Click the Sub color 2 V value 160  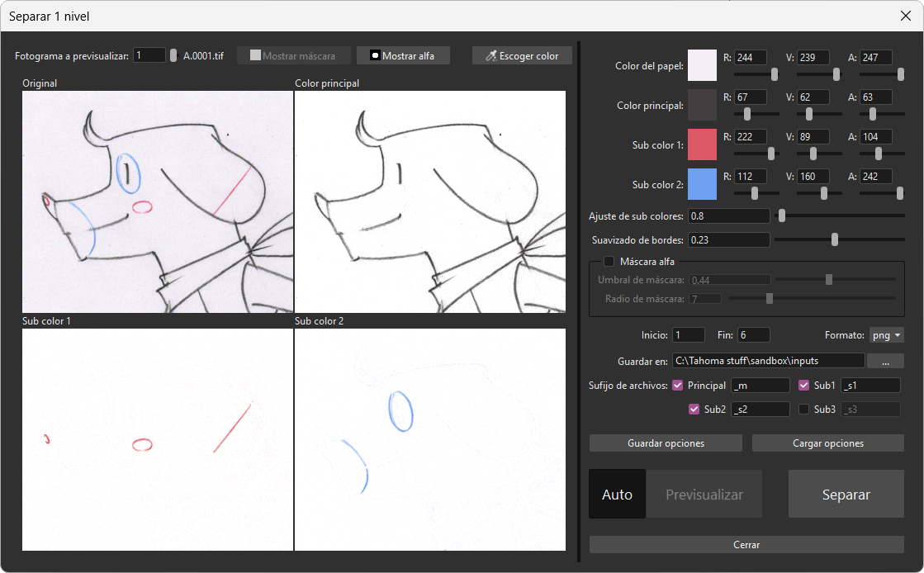coord(813,176)
